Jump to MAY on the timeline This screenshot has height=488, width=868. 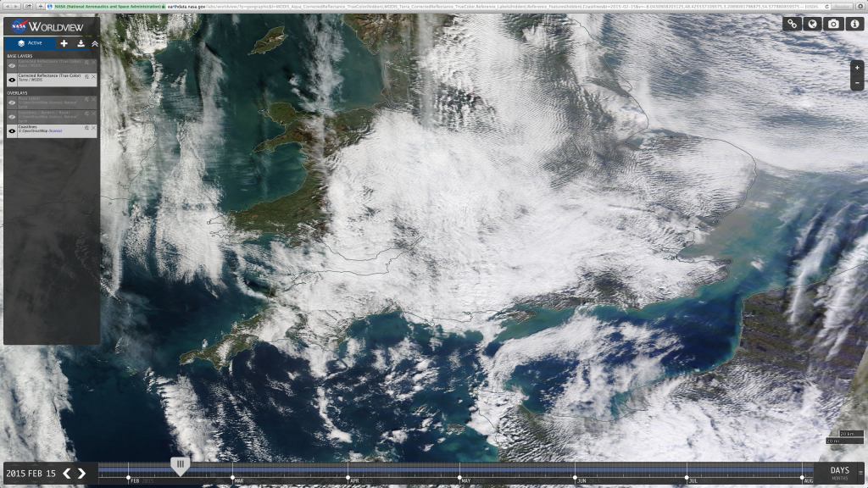tap(466, 481)
